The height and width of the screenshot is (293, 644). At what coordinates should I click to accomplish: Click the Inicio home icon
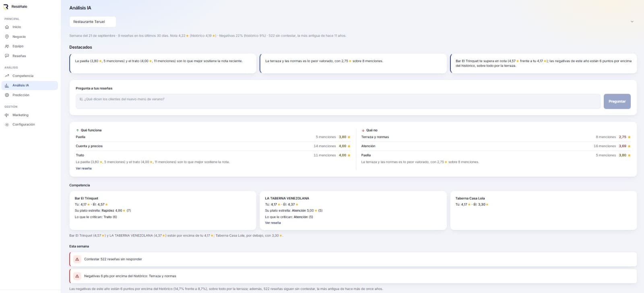[7, 27]
